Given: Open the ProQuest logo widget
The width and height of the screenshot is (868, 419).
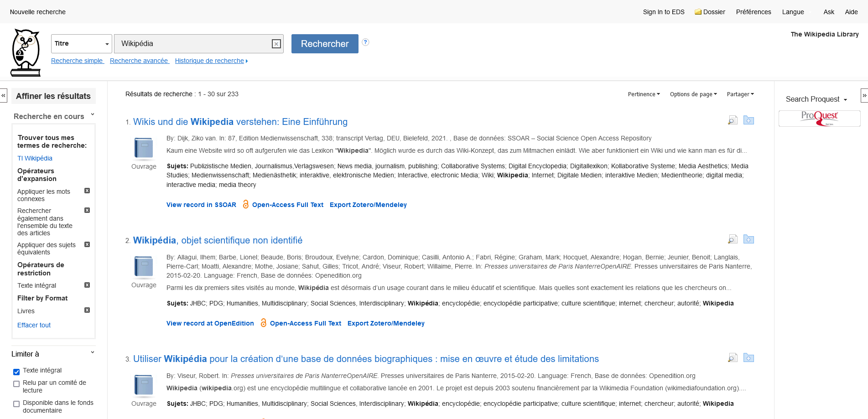Looking at the screenshot, I should [819, 118].
